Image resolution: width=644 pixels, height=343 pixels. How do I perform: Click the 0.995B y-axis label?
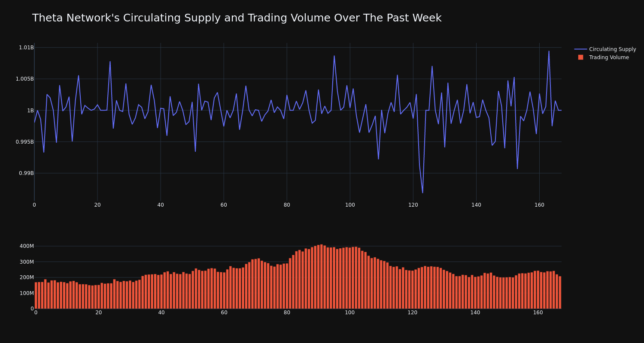pyautogui.click(x=25, y=142)
